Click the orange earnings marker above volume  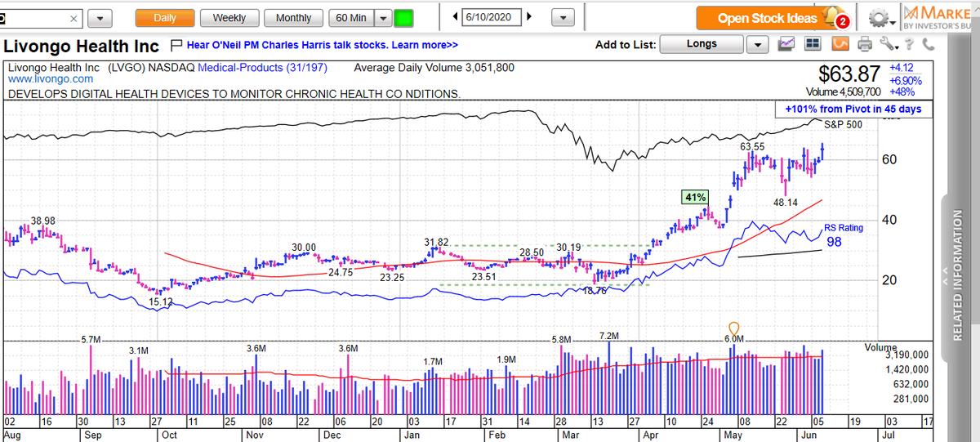click(x=733, y=328)
